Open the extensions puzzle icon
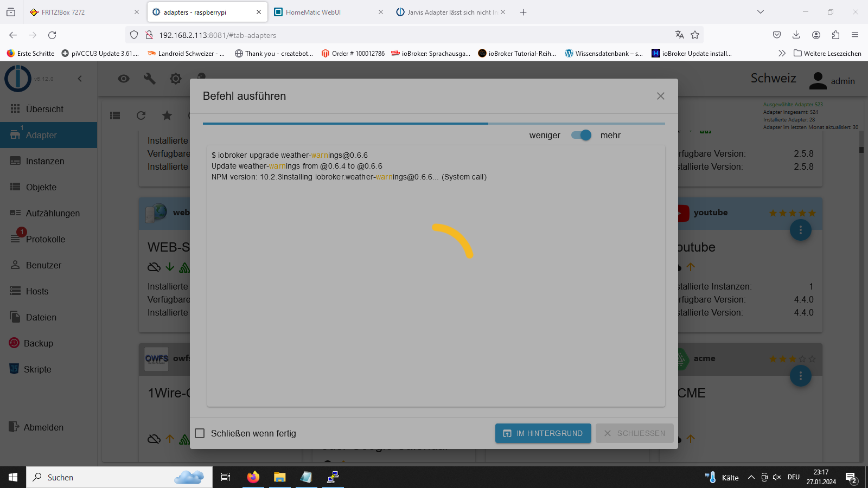868x488 pixels. coord(835,35)
